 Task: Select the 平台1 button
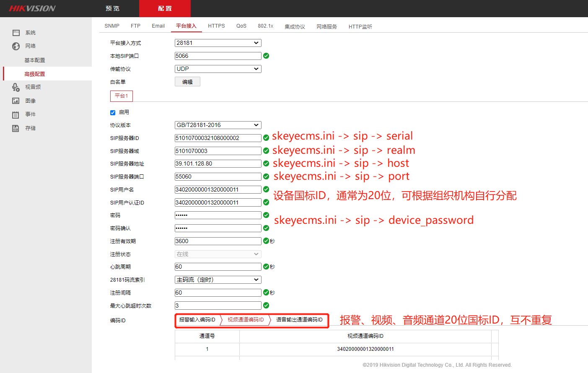click(x=121, y=96)
